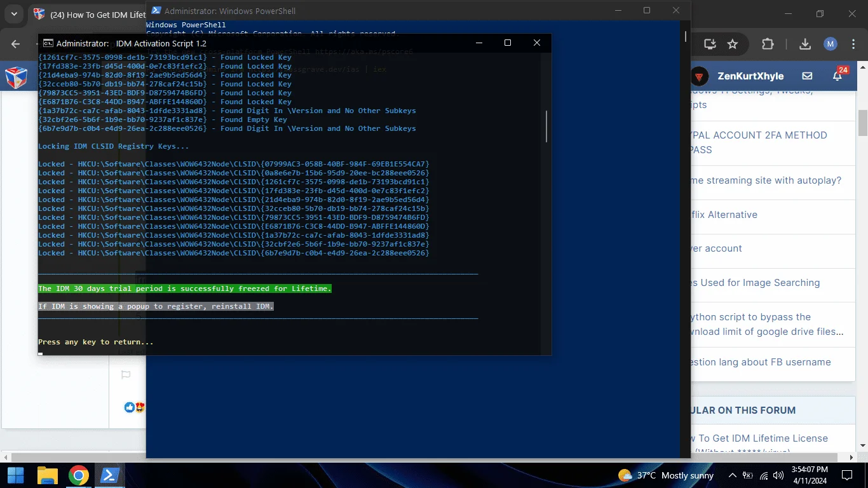
Task: Go back one page in Chrome
Action: tap(16, 44)
